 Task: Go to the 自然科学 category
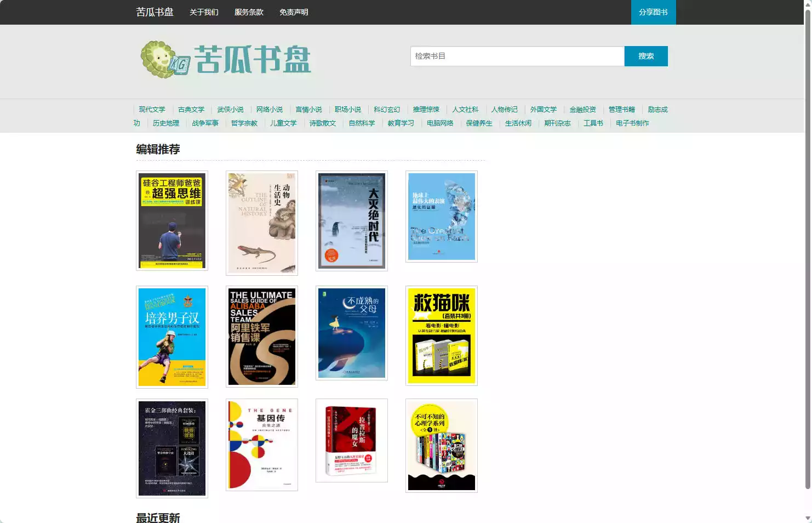pyautogui.click(x=362, y=123)
